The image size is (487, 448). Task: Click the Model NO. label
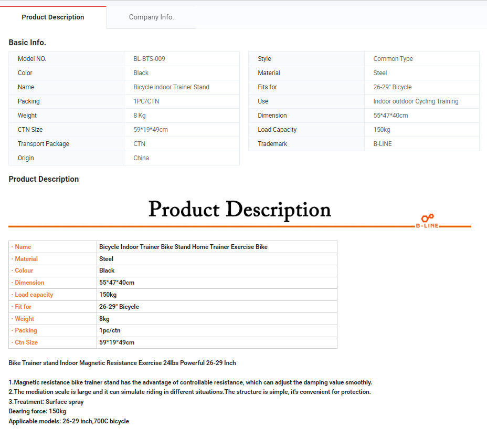pos(32,59)
